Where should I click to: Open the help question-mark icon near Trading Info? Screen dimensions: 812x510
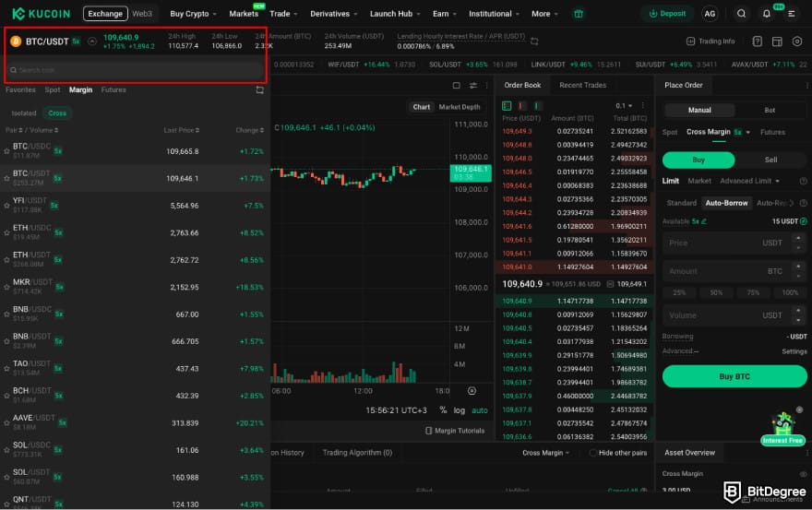pos(758,42)
